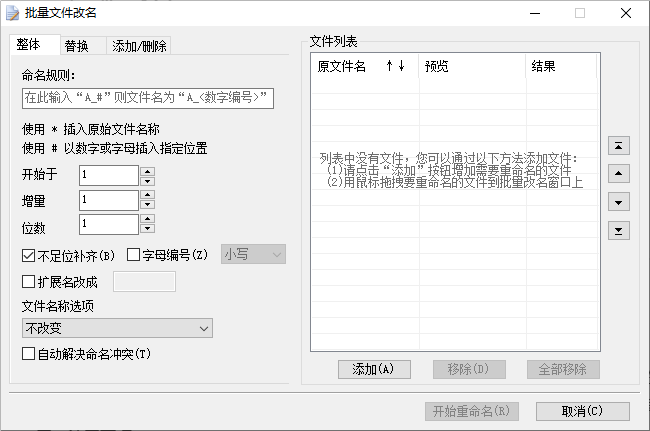Open the 小写 case dropdown

tap(253, 254)
